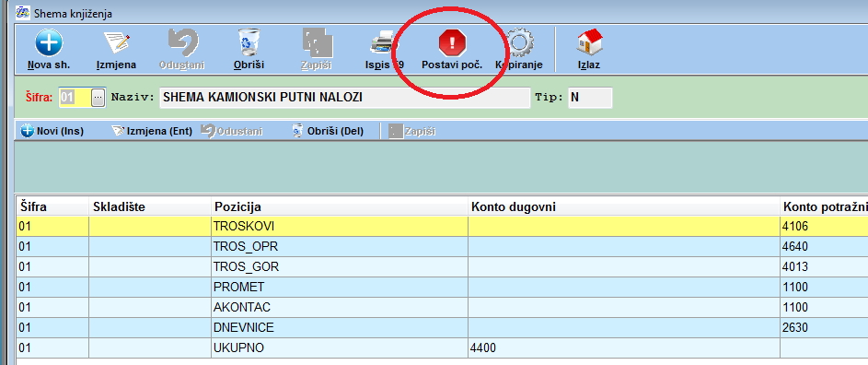Select the TROSKOVI row
The width and height of the screenshot is (868, 365).
pyautogui.click(x=443, y=227)
